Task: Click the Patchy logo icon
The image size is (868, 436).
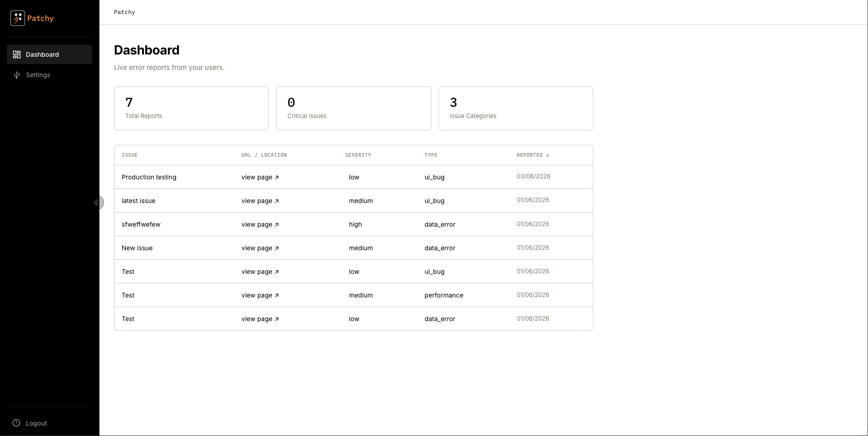Action: pyautogui.click(x=18, y=18)
